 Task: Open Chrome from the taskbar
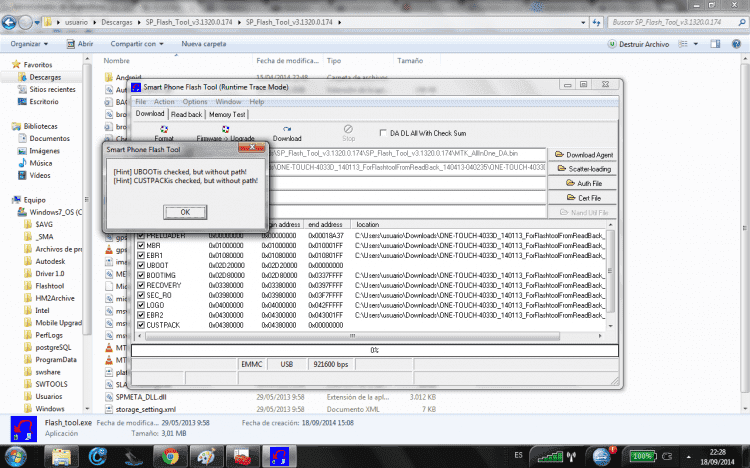170,457
